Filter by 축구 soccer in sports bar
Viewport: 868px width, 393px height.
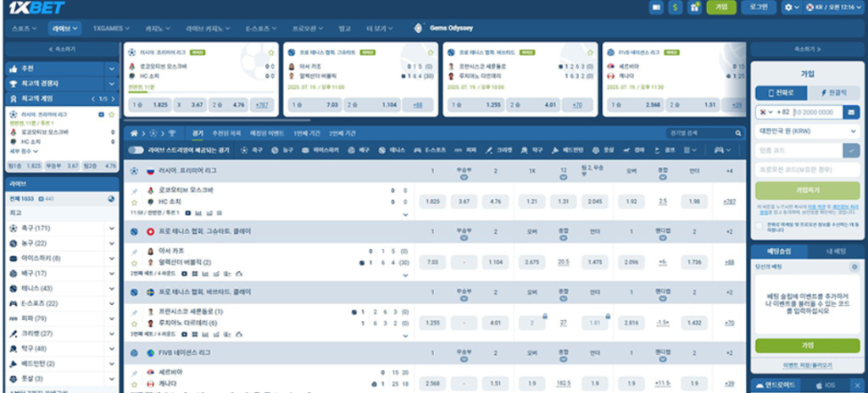[x=252, y=150]
